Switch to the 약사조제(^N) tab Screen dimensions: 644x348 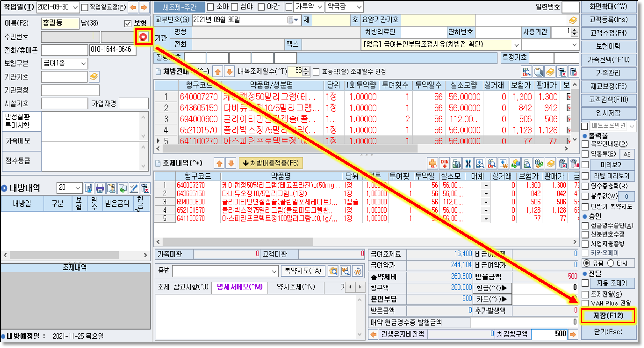point(296,287)
